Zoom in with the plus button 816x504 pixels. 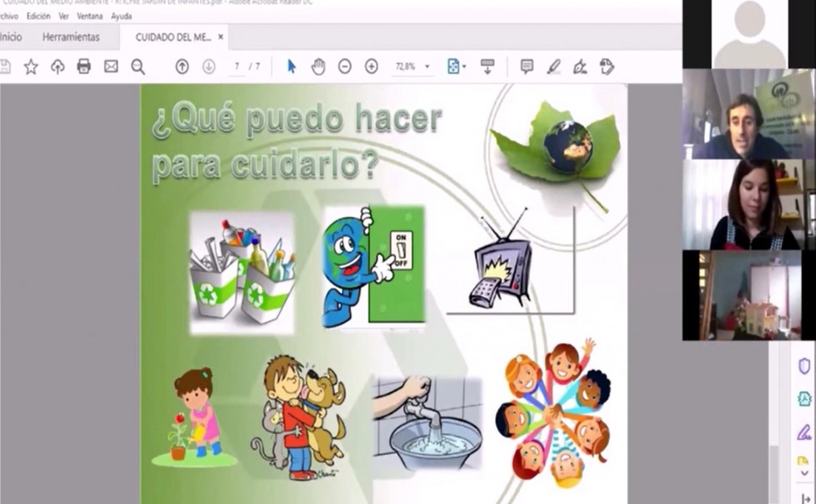click(x=371, y=67)
